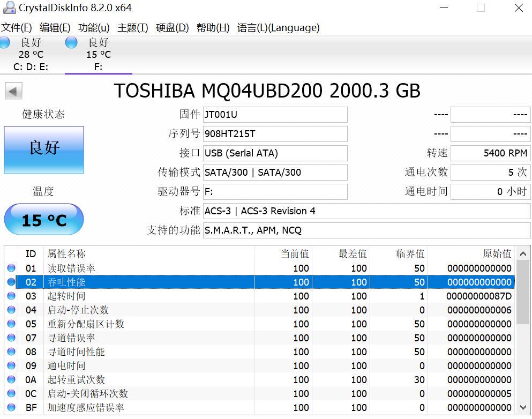Open the 语言(L)(Language) menu
Image resolution: width=532 pixels, height=419 pixels.
click(x=278, y=28)
